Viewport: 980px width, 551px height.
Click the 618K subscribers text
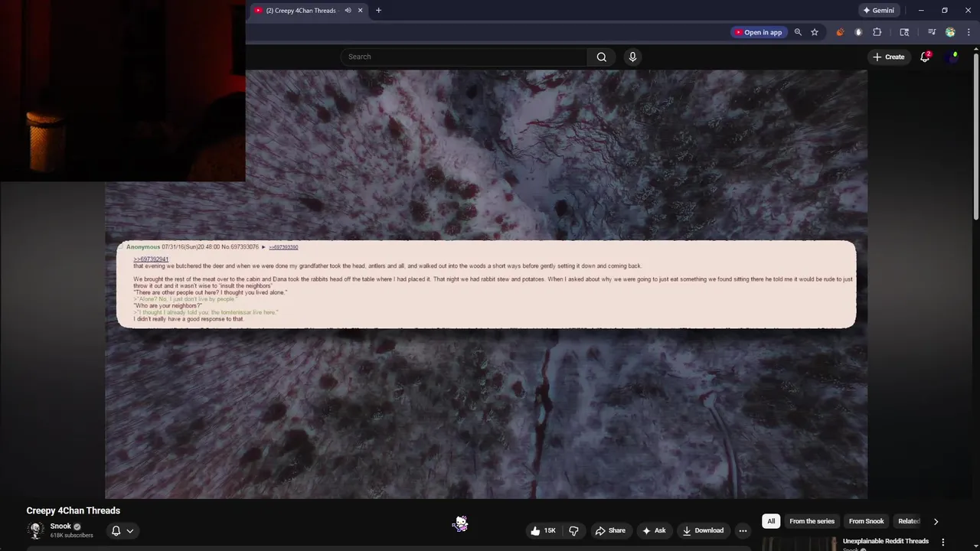coord(72,535)
